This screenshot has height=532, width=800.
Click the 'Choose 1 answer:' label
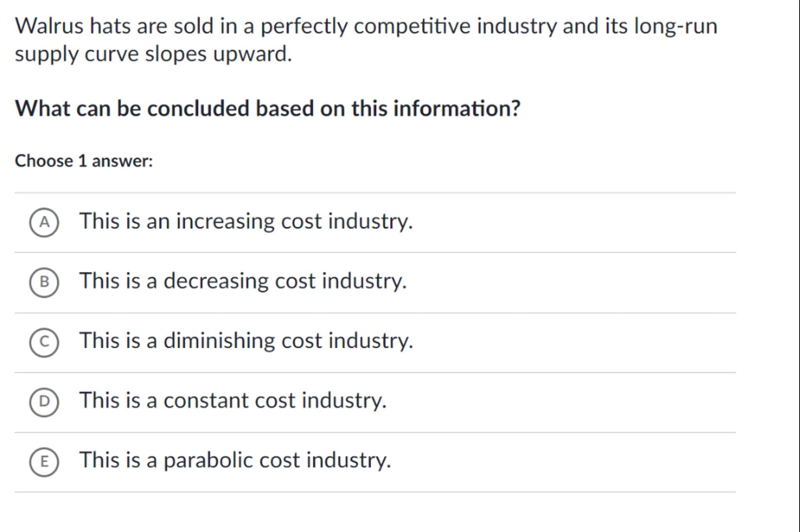coord(84,161)
